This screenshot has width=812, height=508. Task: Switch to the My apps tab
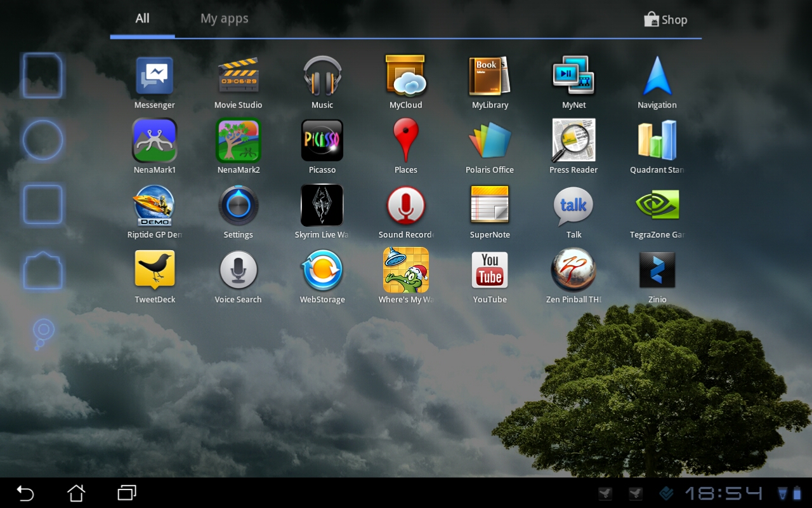225,19
